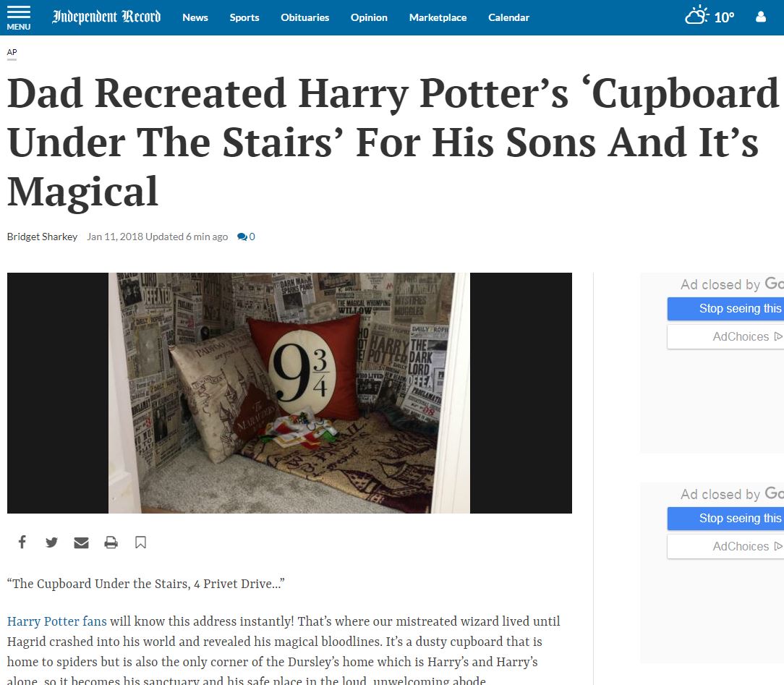Print the article using printer icon
The image size is (784, 685).
point(111,543)
